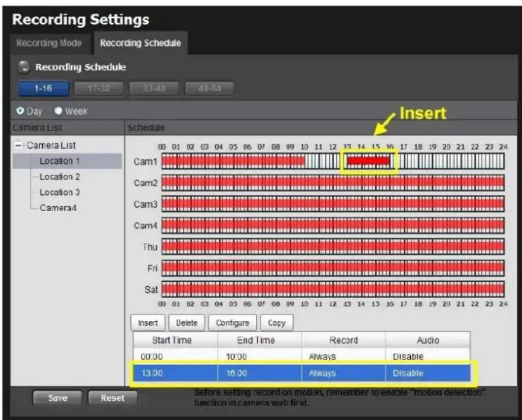Click the Insert button
Image resolution: width=522 pixels, height=420 pixels.
(x=148, y=323)
